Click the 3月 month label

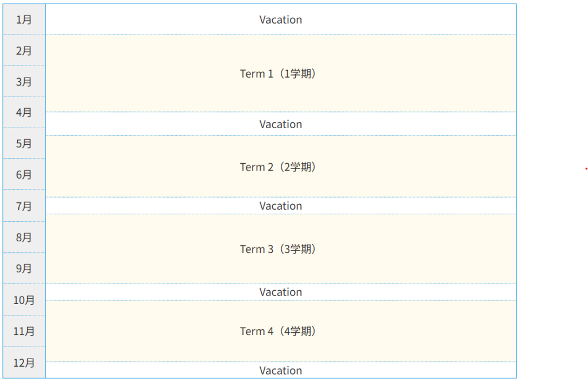[24, 82]
